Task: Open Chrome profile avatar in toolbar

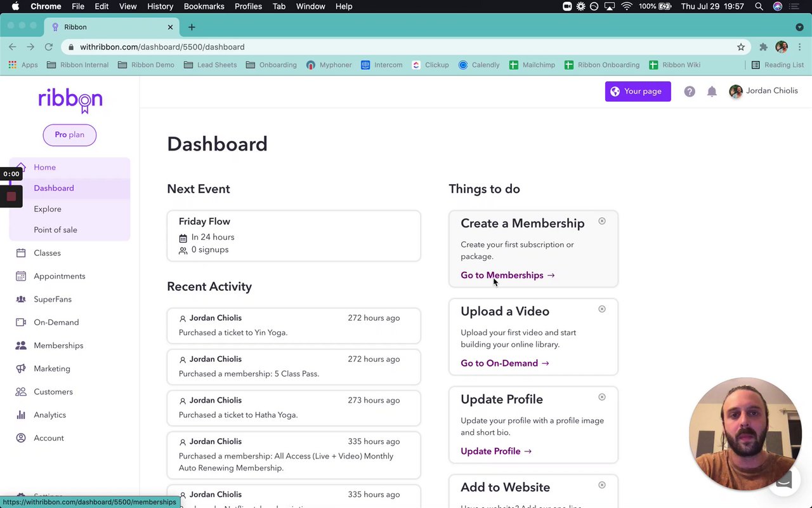Action: (782, 47)
